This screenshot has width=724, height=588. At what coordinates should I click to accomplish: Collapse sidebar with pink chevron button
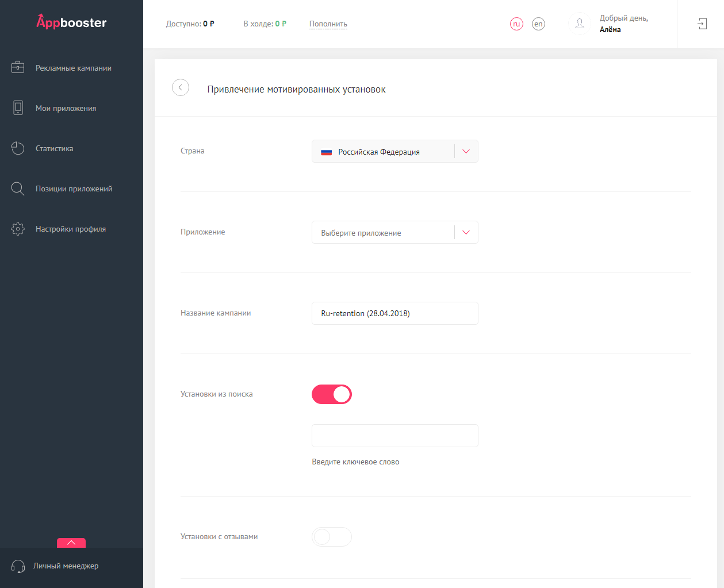tap(71, 543)
